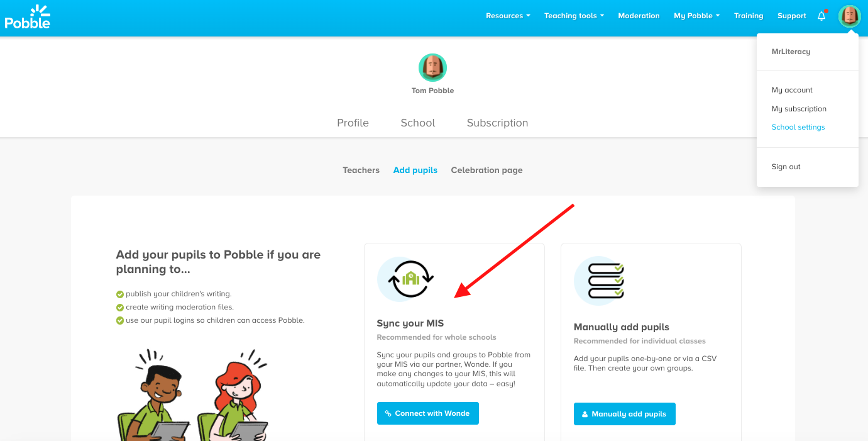The height and width of the screenshot is (441, 868).
Task: Open the My Pobble dropdown
Action: 696,16
